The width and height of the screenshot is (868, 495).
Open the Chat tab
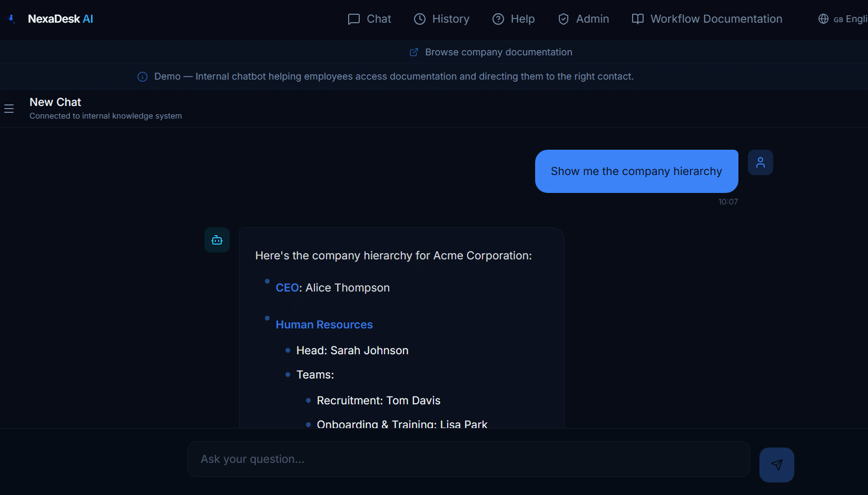370,19
